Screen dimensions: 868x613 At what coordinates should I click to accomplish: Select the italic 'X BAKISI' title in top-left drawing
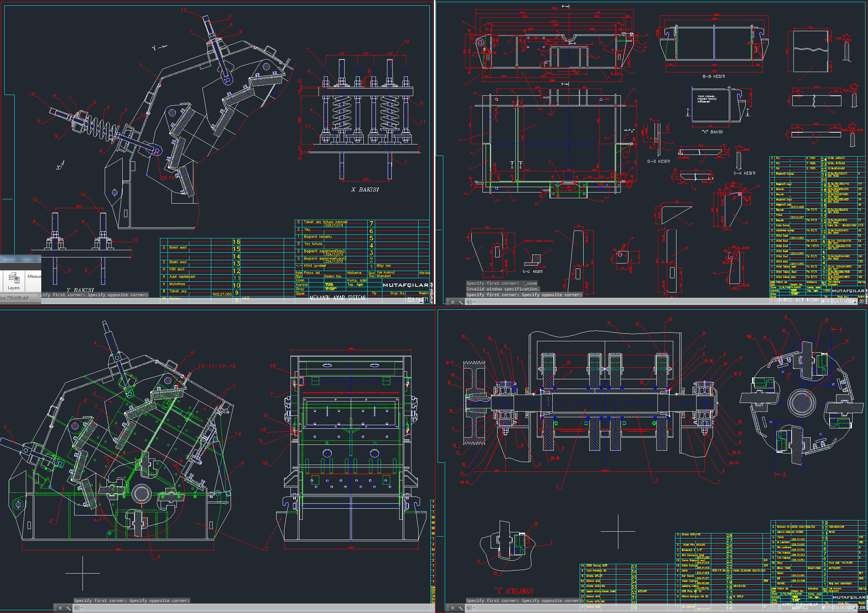[x=365, y=190]
